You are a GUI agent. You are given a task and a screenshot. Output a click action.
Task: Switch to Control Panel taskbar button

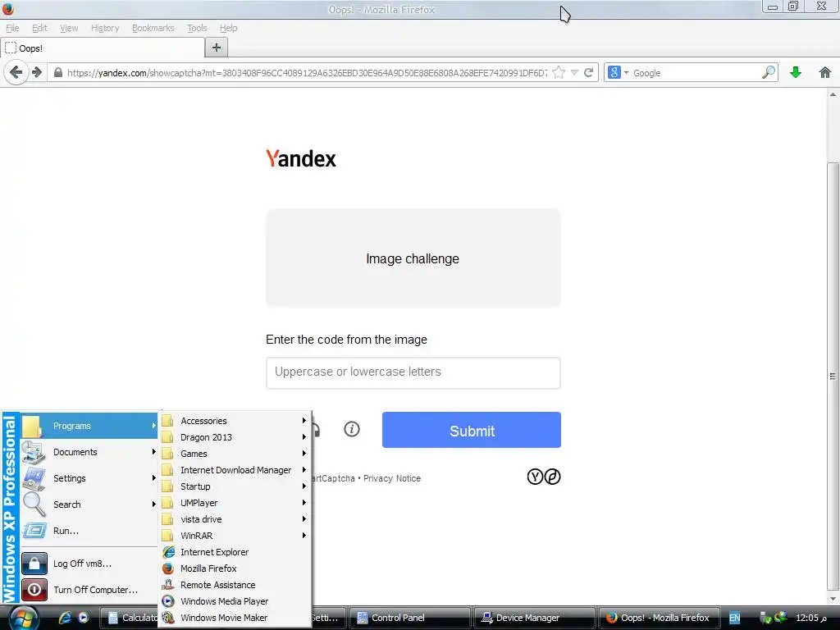tap(410, 618)
